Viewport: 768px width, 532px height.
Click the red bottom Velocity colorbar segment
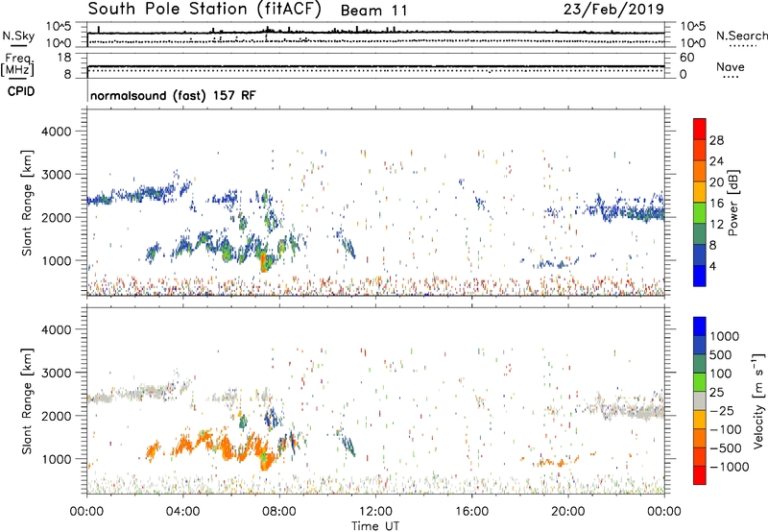pyautogui.click(x=700, y=475)
